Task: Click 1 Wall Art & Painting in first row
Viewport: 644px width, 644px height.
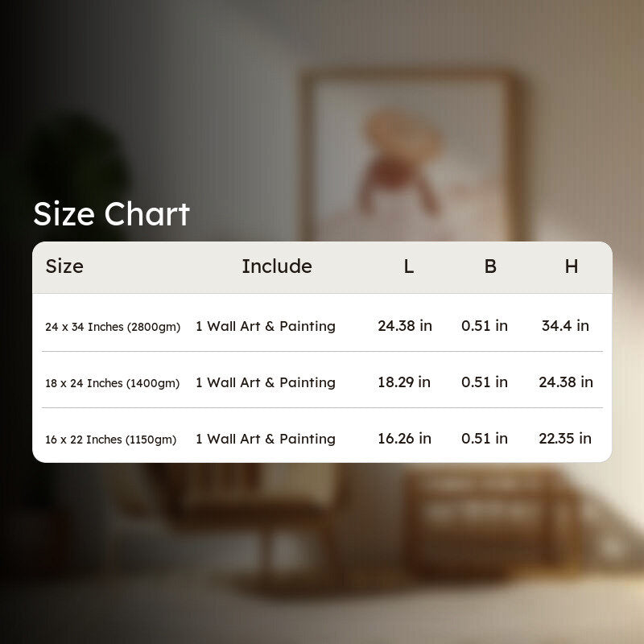Action: [x=266, y=326]
